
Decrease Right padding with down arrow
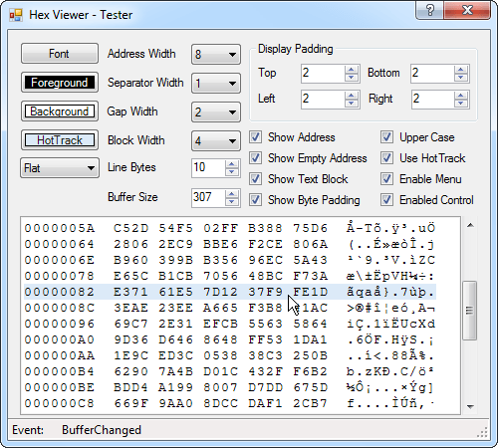(x=461, y=103)
